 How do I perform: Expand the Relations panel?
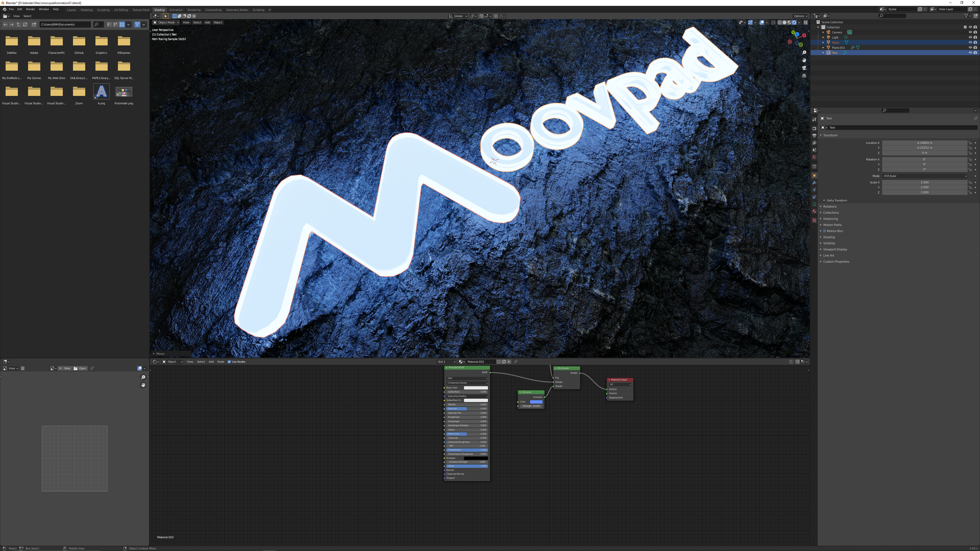(829, 206)
